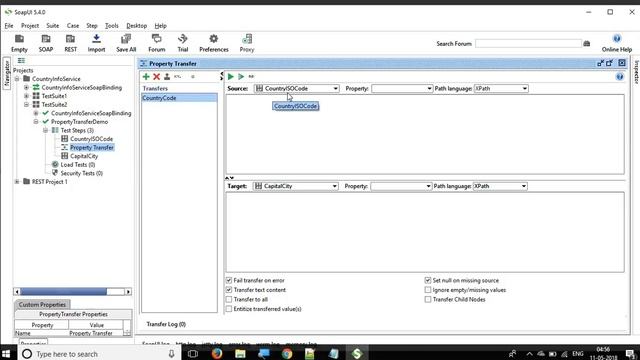Open the Transfer Log (0) panel
640x360 pixels.
point(166,324)
